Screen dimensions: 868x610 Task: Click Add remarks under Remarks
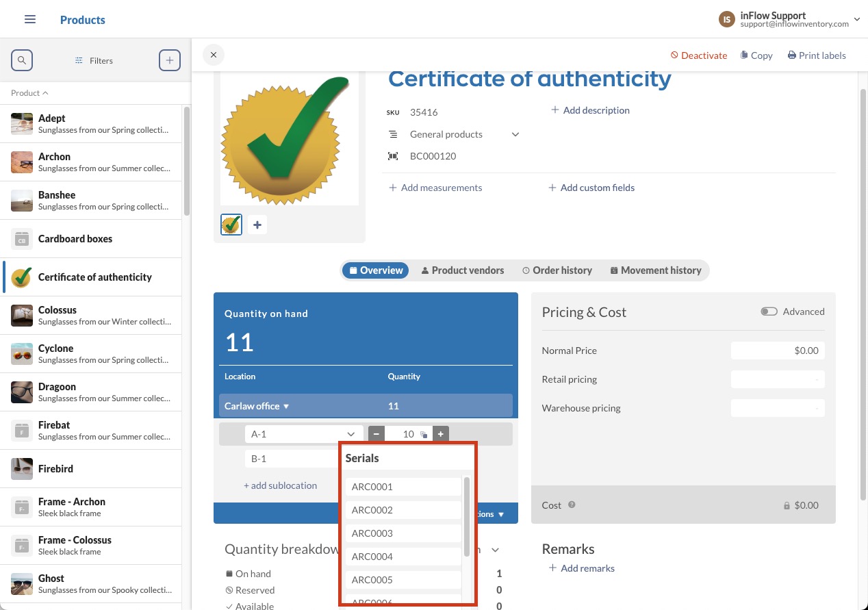[x=580, y=568]
